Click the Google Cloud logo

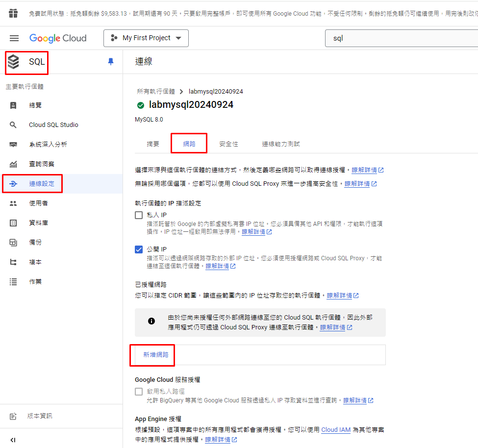(58, 38)
